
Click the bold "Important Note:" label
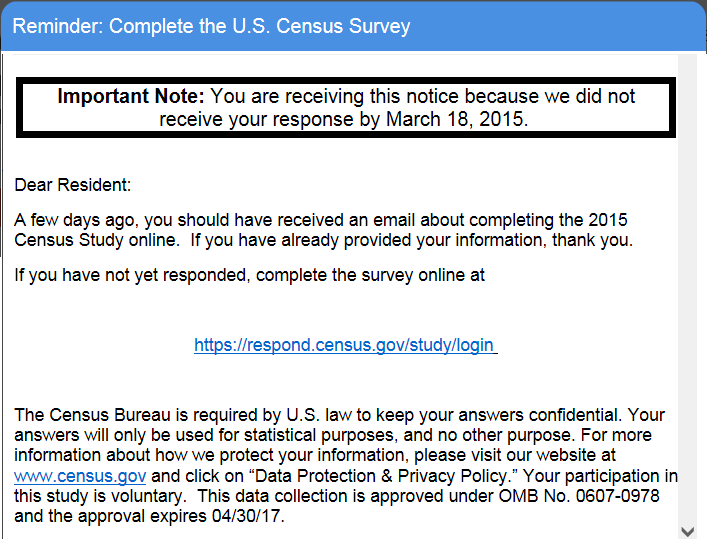[x=130, y=97]
